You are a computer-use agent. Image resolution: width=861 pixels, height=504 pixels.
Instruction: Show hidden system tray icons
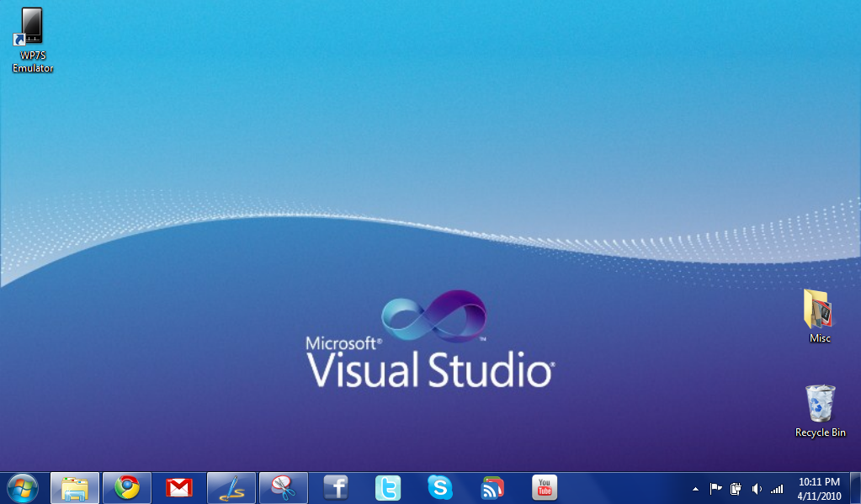click(x=695, y=489)
